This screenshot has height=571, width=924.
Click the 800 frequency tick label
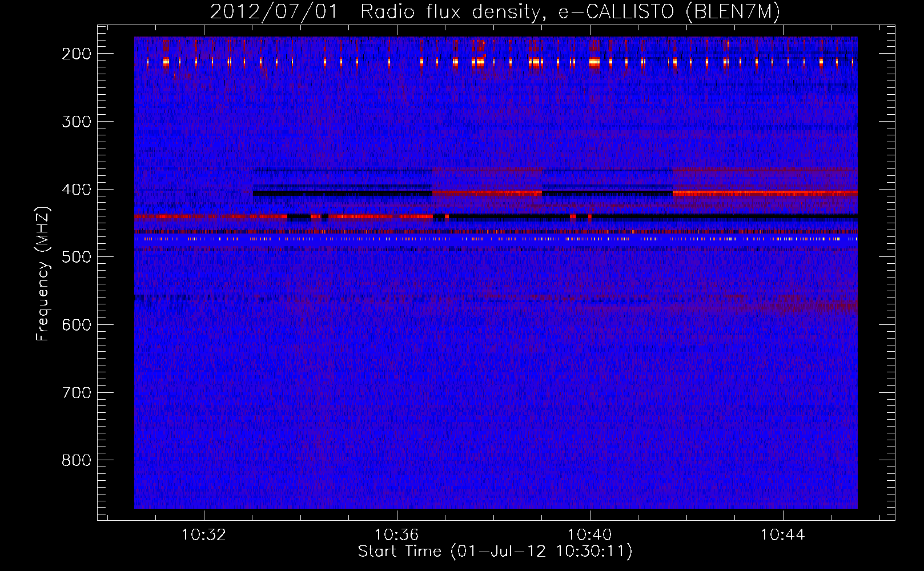[77, 460]
